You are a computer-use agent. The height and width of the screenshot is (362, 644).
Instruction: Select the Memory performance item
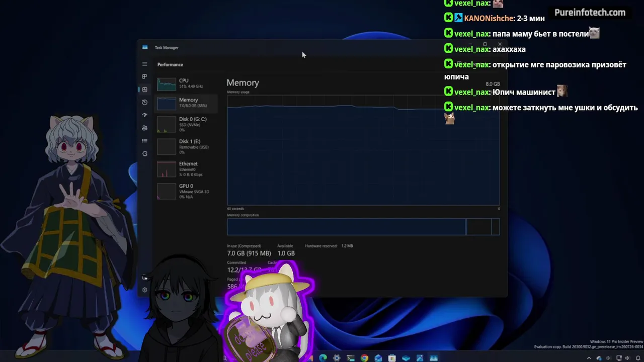(x=186, y=103)
